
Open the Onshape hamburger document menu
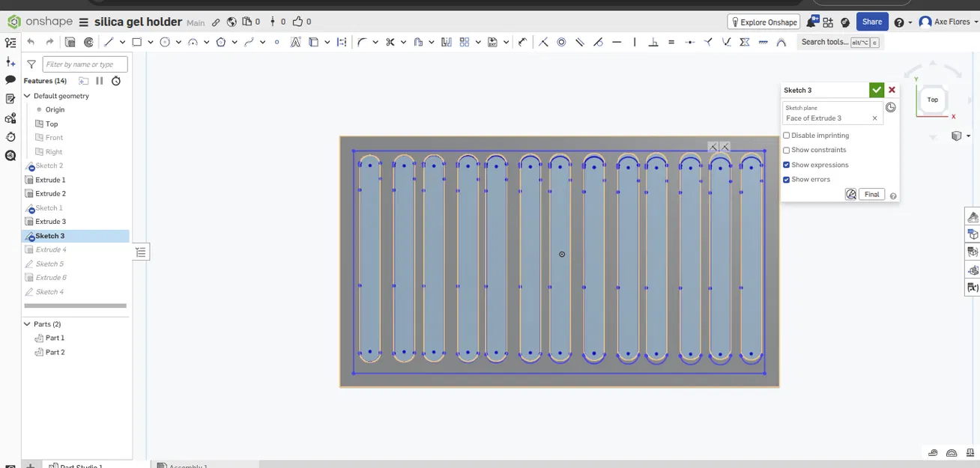[x=83, y=22]
